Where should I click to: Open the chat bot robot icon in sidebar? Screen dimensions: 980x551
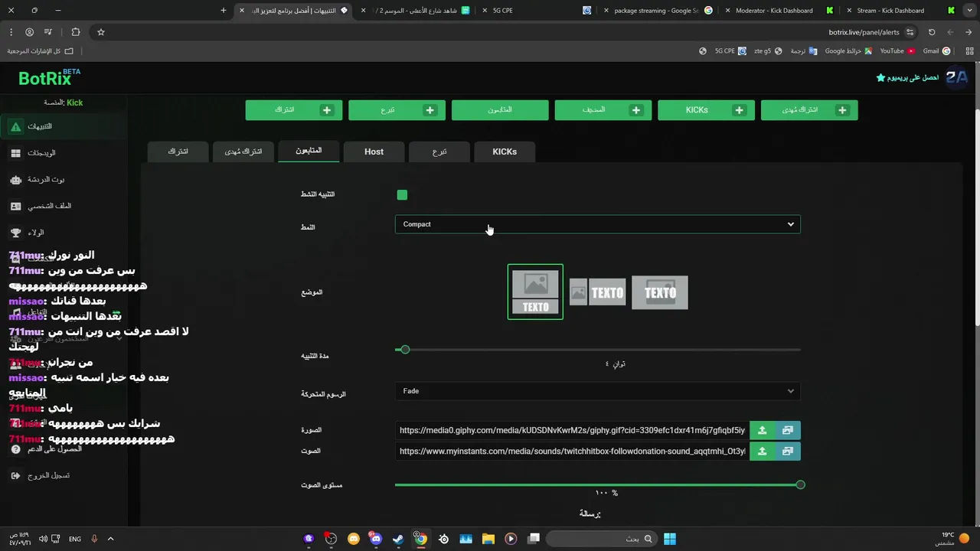coord(15,180)
